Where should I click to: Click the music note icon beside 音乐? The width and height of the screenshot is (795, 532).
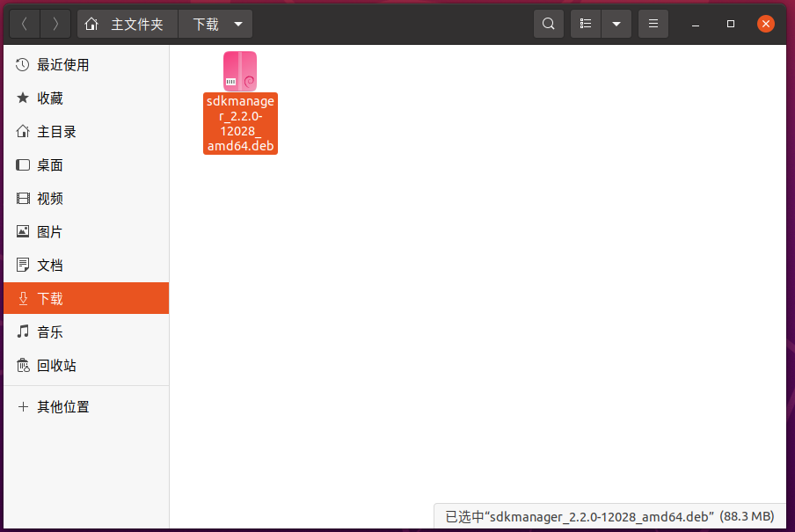point(23,332)
